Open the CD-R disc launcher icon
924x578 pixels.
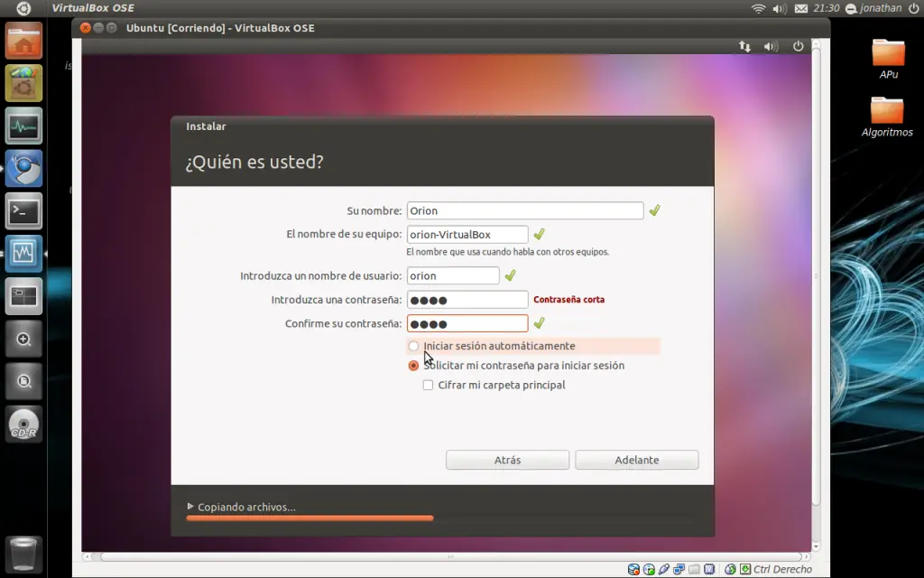(x=23, y=424)
